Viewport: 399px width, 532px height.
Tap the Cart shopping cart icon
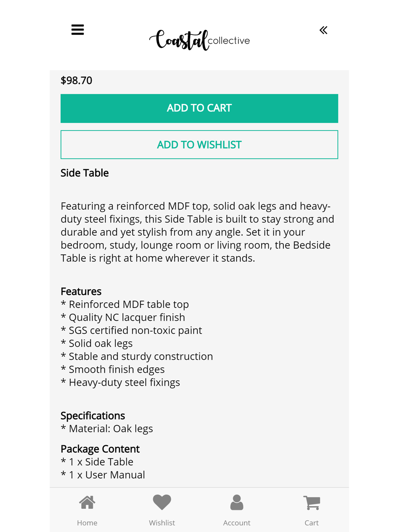[x=312, y=502]
